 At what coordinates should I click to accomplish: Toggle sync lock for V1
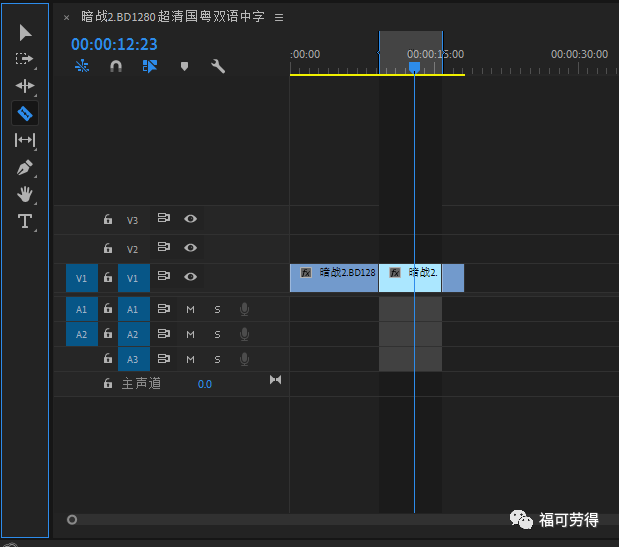(x=163, y=276)
